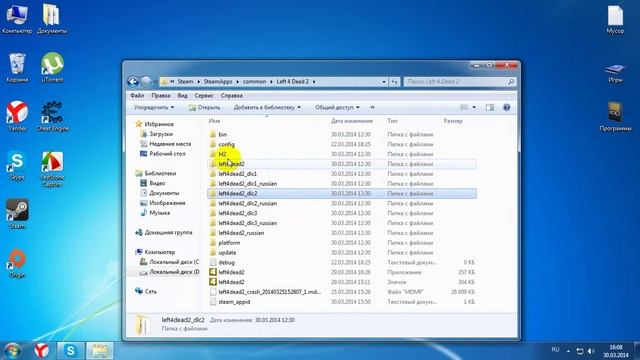Open Упорядочить dropdown menu
This screenshot has height=360, width=640.
coord(154,107)
